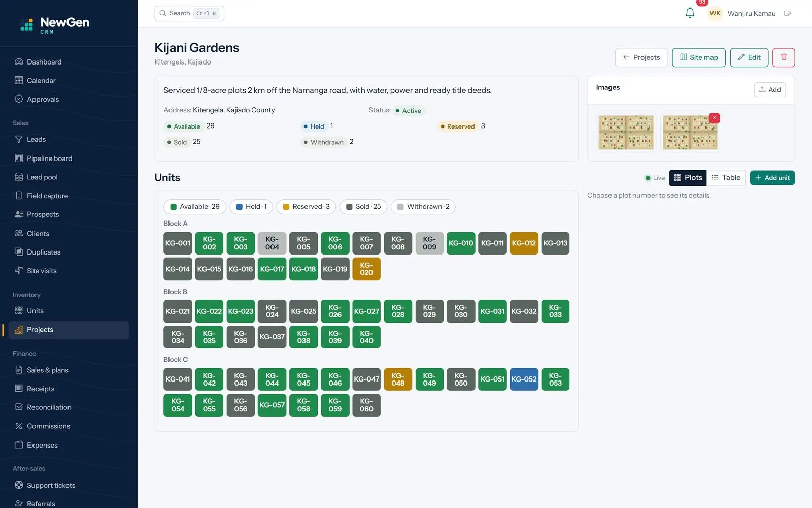Filter units by Available 29 chip
Image resolution: width=812 pixels, height=508 pixels.
(195, 207)
